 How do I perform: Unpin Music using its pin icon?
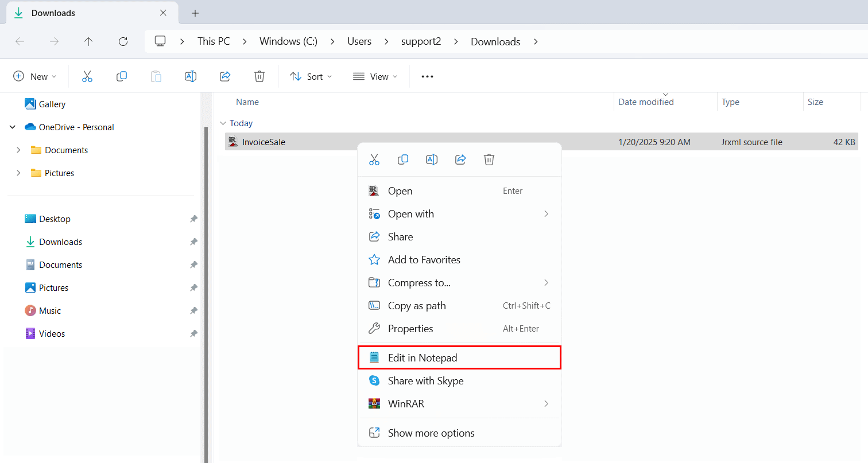(194, 311)
